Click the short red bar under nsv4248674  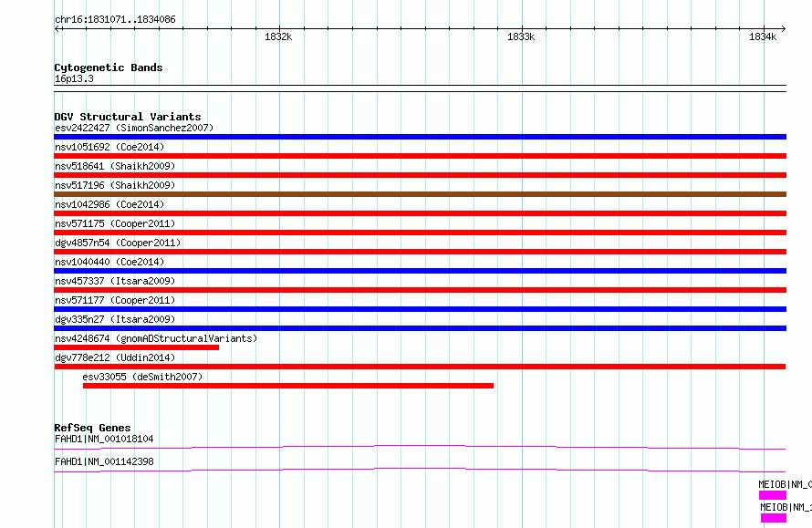(137, 347)
